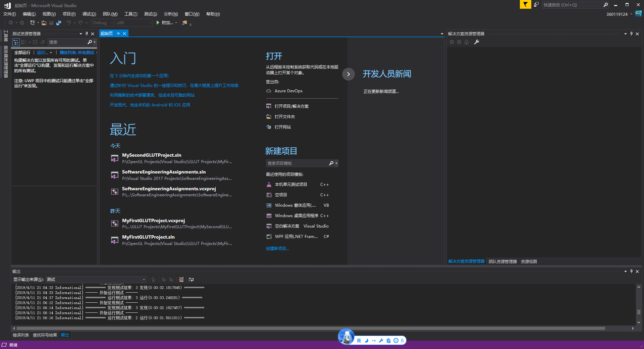
Task: Open the 工具(T) menu
Action: pyautogui.click(x=131, y=14)
